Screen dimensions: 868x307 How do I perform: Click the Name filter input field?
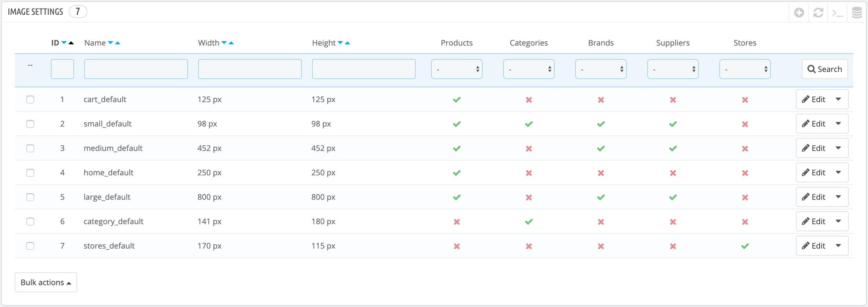(136, 69)
